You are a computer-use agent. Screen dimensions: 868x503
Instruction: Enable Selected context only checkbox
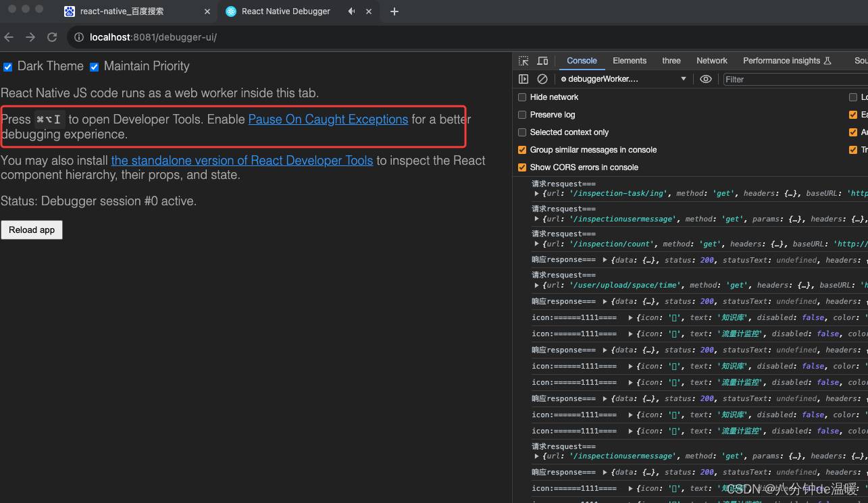coord(522,132)
